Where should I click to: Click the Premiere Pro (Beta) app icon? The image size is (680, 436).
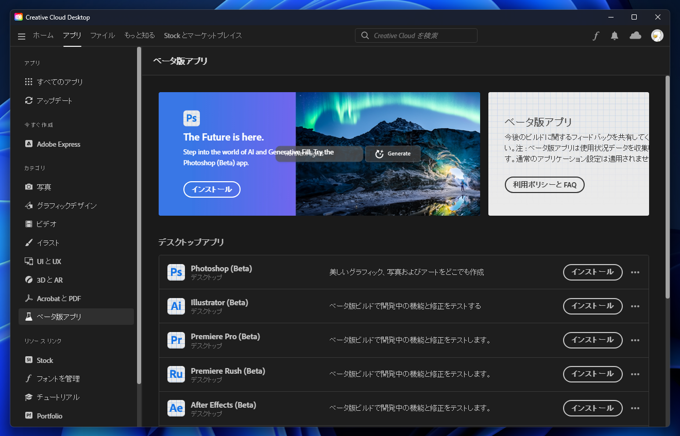176,340
